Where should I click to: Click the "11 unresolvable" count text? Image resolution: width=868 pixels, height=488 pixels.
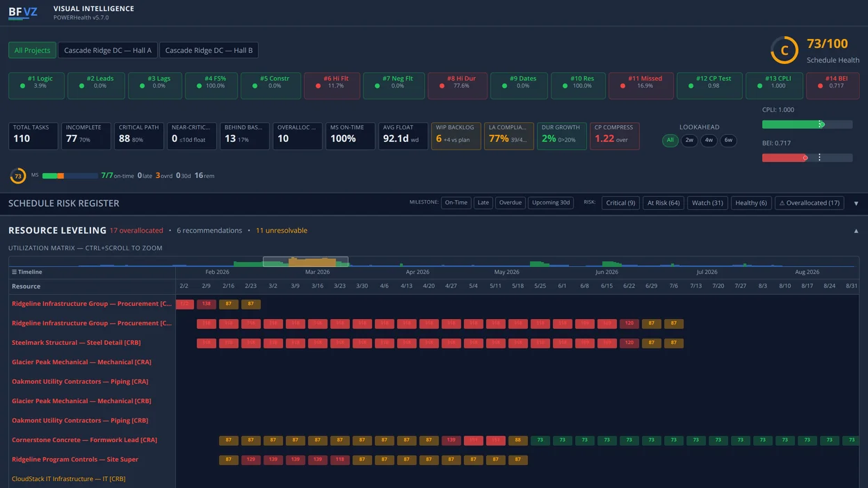[281, 230]
